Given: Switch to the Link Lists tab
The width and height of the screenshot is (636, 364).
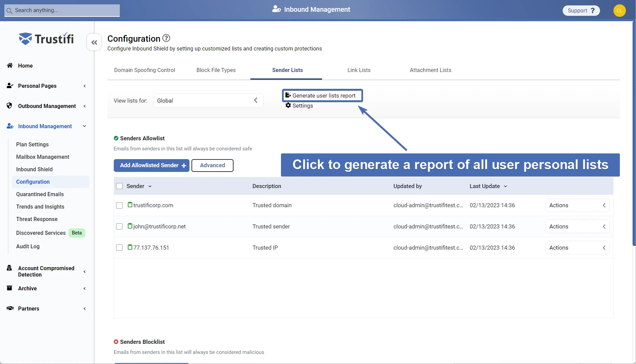Looking at the screenshot, I should coord(359,70).
